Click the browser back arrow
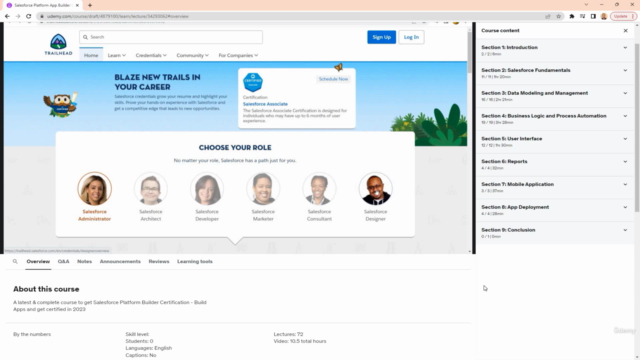640x360 pixels. pos(7,16)
